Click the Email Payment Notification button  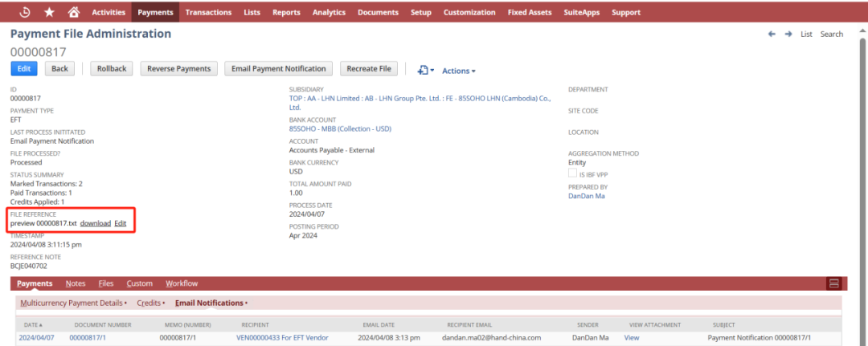click(x=278, y=68)
